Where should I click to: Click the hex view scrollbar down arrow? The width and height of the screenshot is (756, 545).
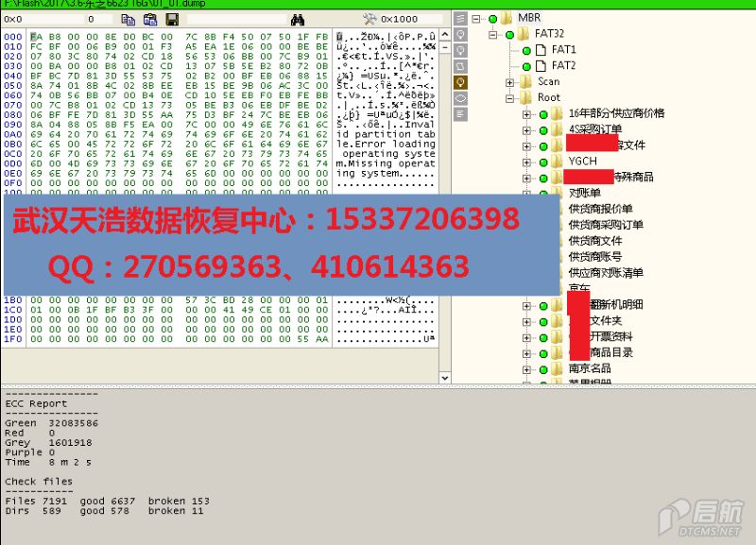tap(445, 376)
